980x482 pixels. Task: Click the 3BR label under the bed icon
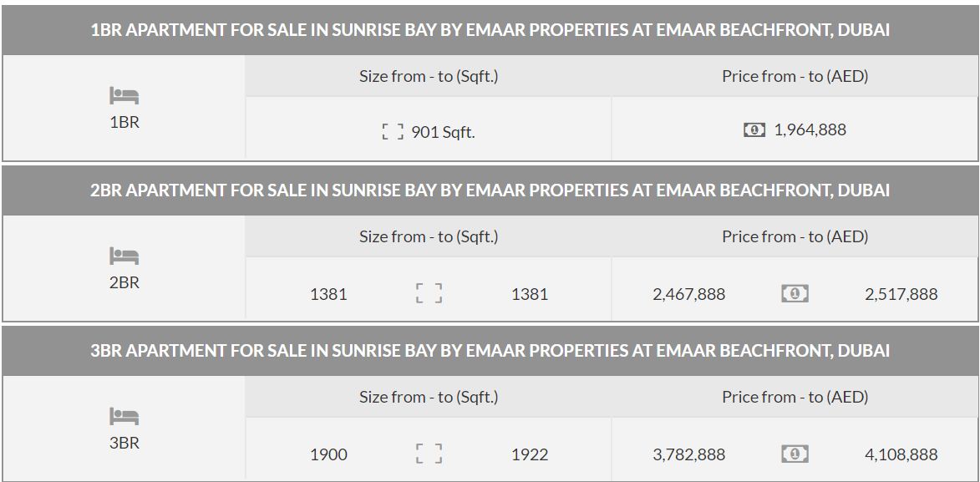124,443
